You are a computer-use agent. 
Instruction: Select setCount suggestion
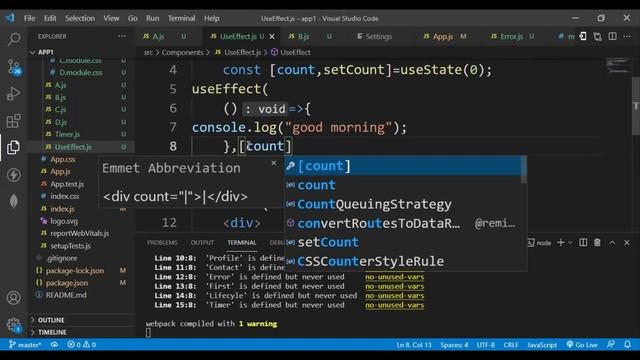pos(403,242)
